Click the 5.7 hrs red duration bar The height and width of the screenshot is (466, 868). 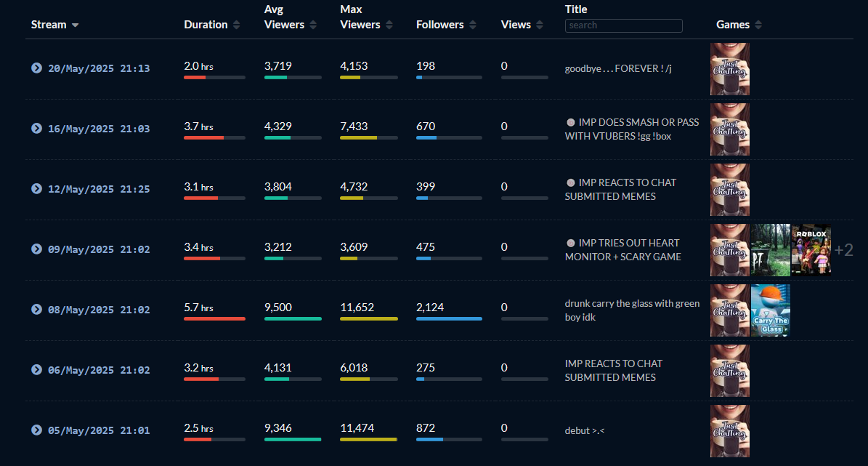click(x=214, y=319)
